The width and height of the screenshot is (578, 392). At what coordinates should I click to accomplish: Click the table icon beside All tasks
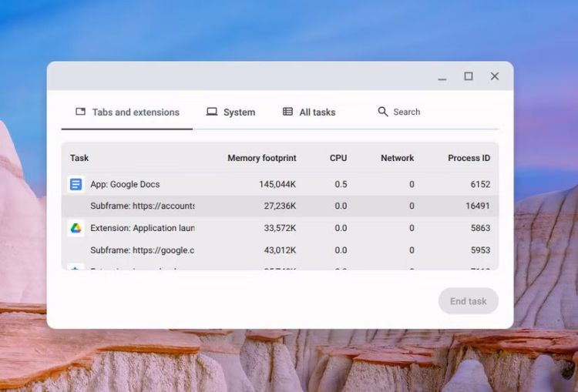coord(287,112)
